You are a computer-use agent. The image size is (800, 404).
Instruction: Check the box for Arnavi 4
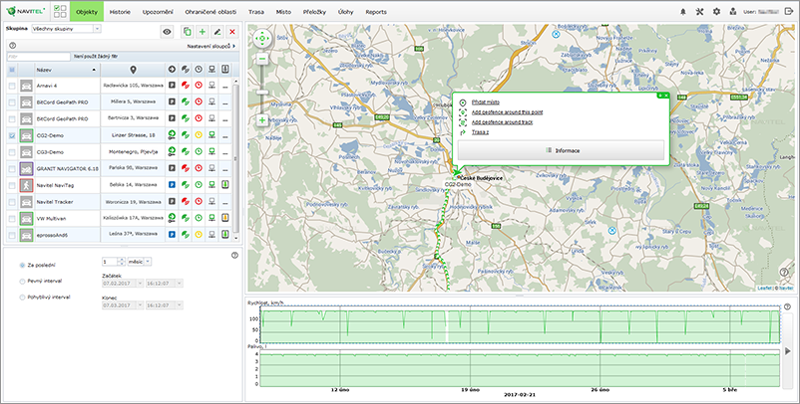pos(12,87)
